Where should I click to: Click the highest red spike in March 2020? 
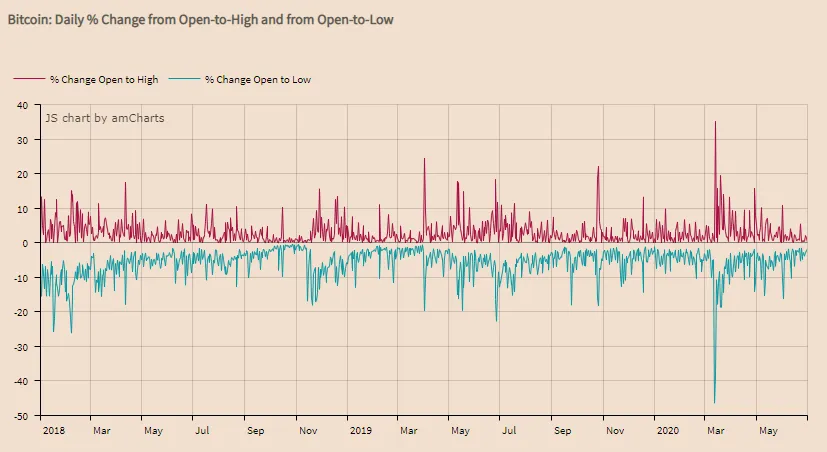pyautogui.click(x=715, y=123)
